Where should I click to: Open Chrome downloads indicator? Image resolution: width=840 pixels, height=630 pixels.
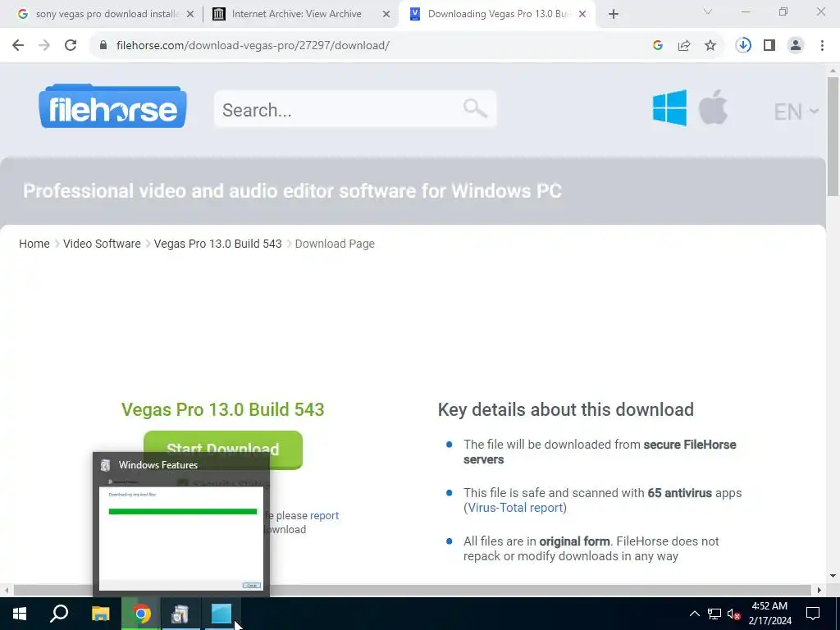pos(743,46)
